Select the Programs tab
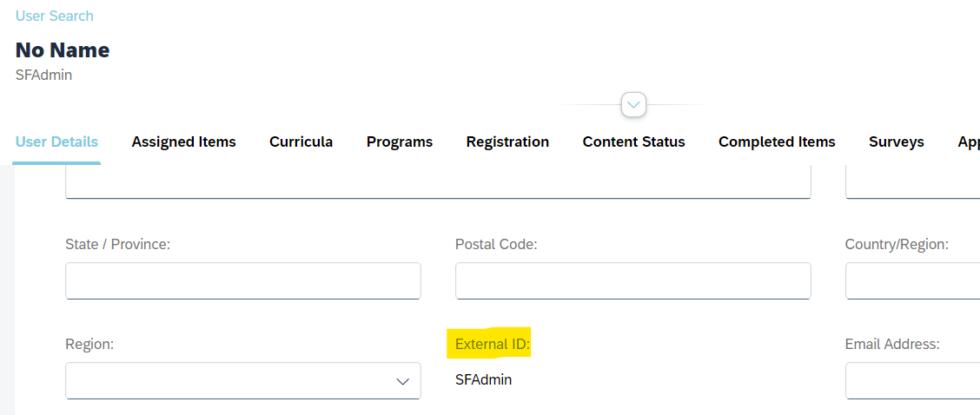This screenshot has height=415, width=980. [x=400, y=142]
